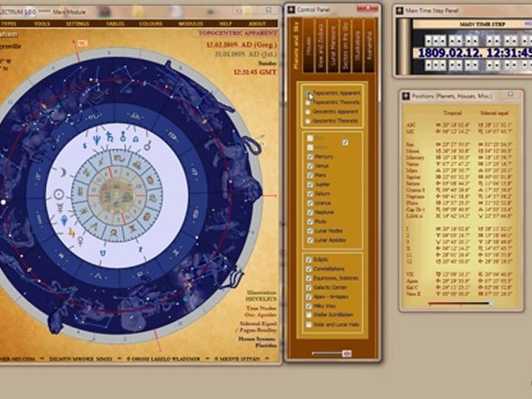Click the Control Panel window icon
532x399 pixels.
click(291, 10)
